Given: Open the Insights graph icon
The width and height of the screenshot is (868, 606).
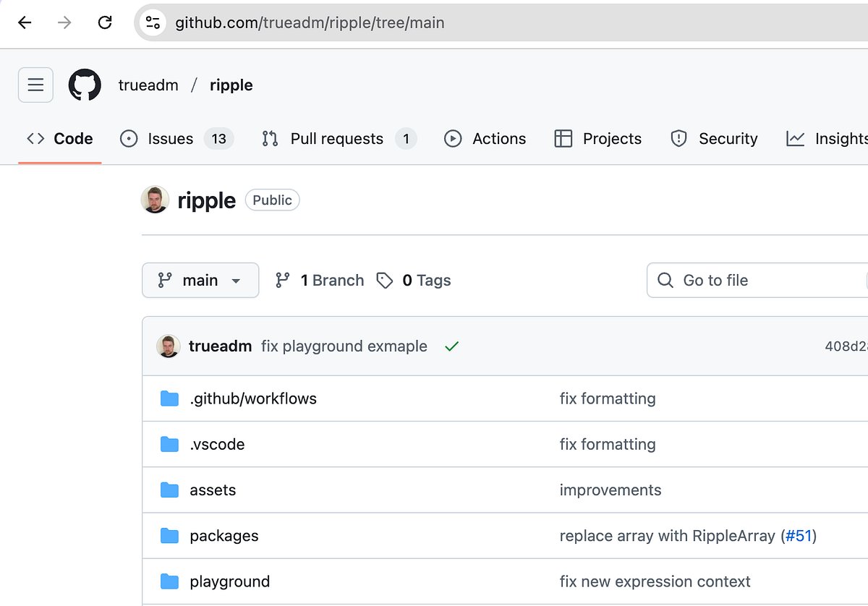Looking at the screenshot, I should tap(793, 138).
